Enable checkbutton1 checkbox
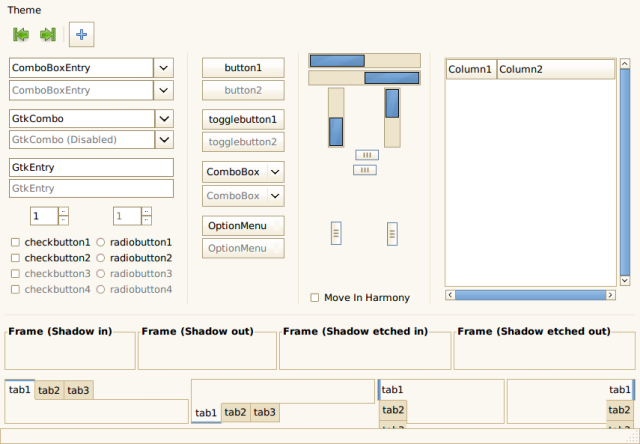This screenshot has width=640, height=444. pyautogui.click(x=15, y=242)
